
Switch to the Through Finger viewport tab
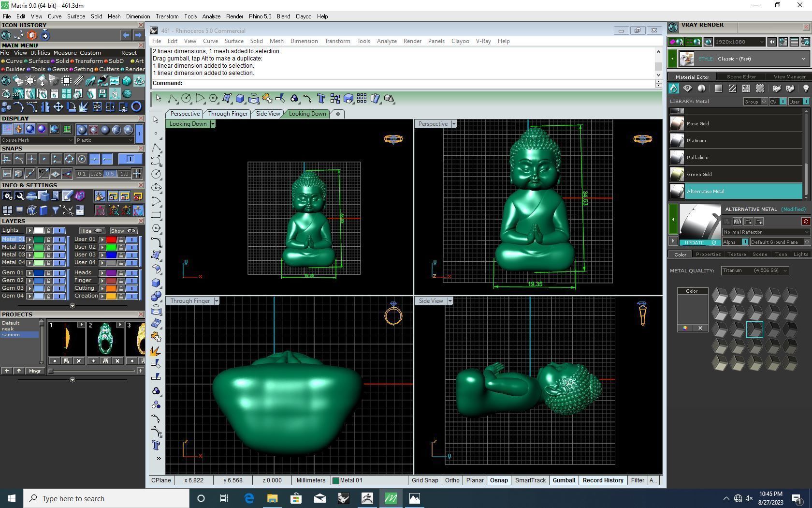click(x=228, y=114)
